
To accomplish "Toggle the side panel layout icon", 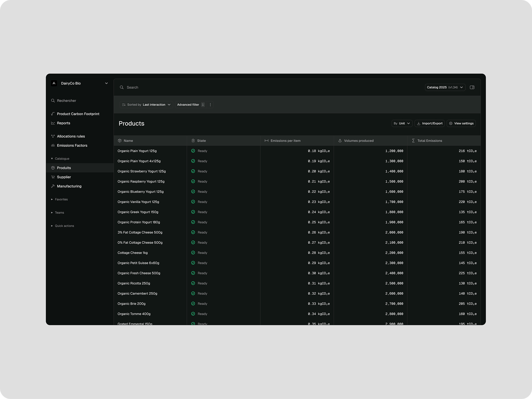I will pyautogui.click(x=472, y=87).
